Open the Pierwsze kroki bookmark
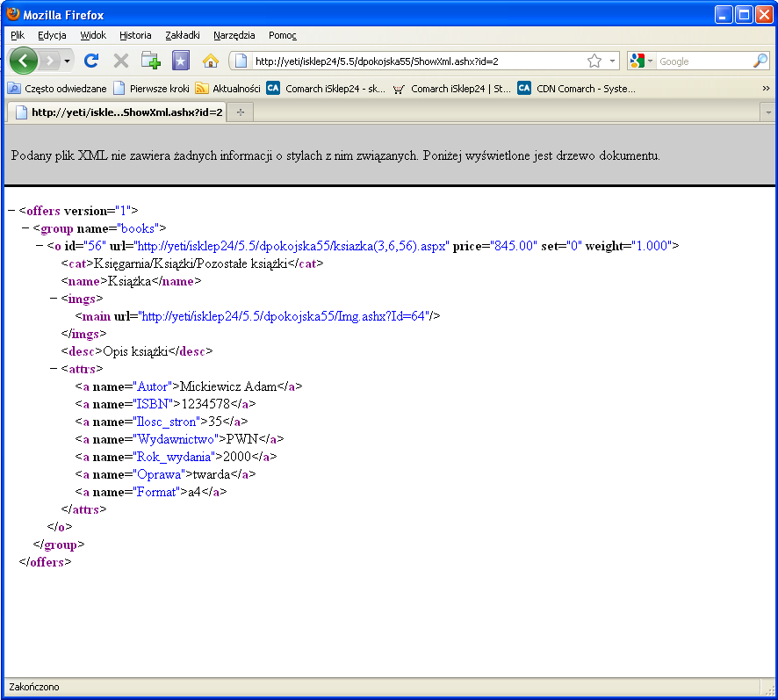 [x=152, y=89]
